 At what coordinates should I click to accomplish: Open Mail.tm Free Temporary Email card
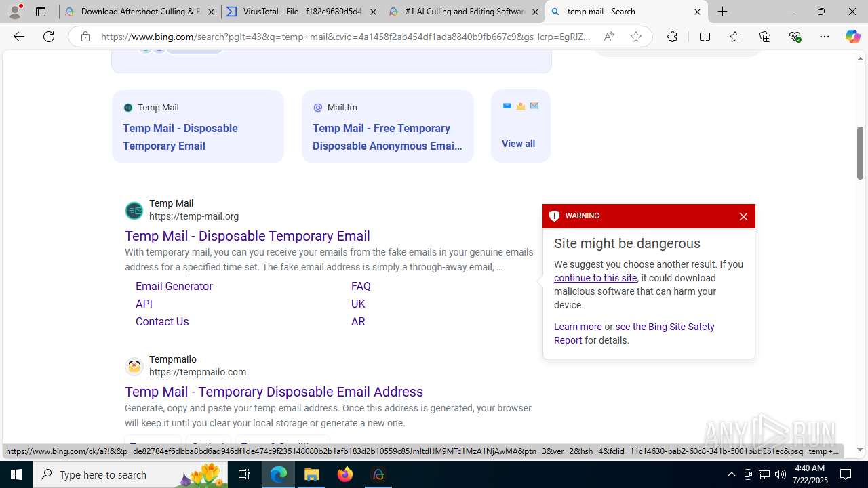click(x=388, y=126)
